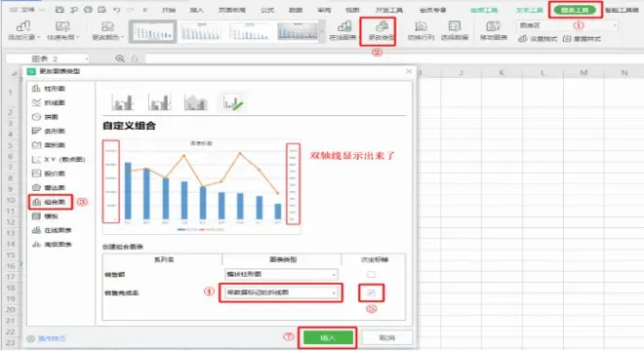
Task: Open the 开发工具 tab
Action: click(388, 10)
